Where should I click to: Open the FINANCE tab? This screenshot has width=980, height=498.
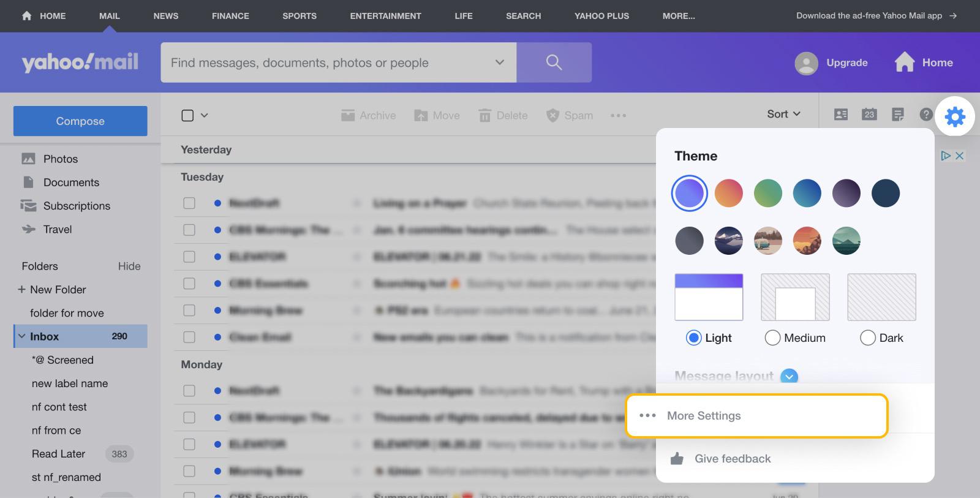[x=230, y=16]
